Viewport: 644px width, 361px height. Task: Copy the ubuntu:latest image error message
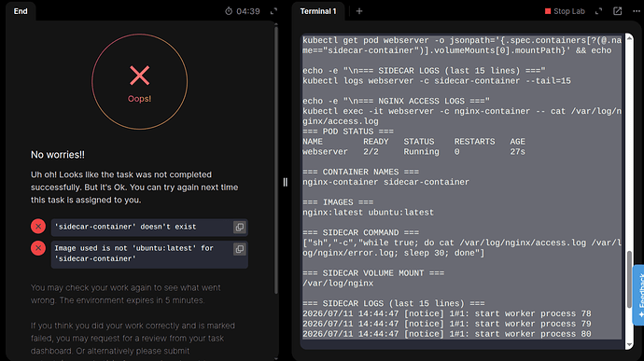[240, 249]
